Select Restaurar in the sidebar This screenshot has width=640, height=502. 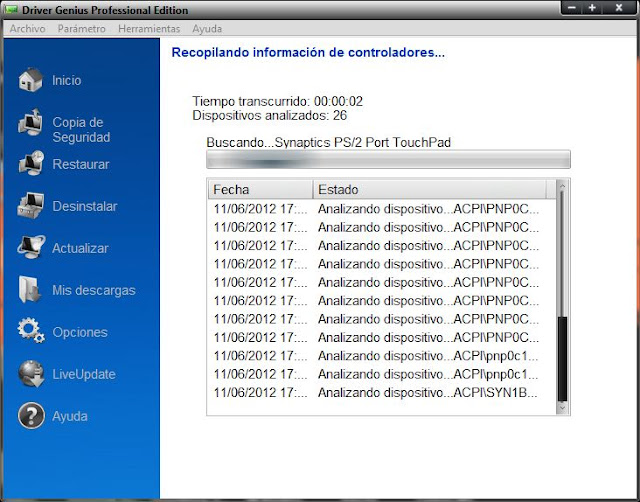pos(81,164)
